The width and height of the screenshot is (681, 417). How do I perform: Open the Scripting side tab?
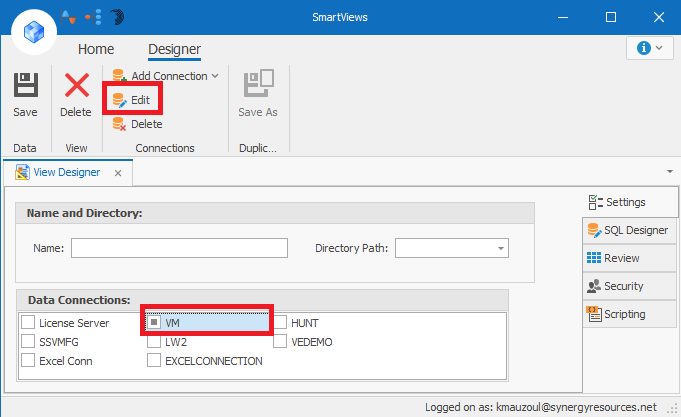tap(629, 314)
